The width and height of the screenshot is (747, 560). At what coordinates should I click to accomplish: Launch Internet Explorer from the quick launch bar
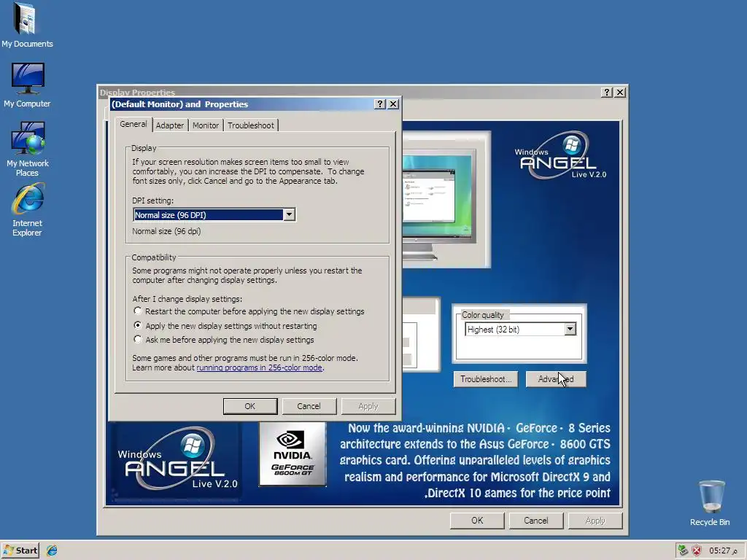tap(52, 551)
